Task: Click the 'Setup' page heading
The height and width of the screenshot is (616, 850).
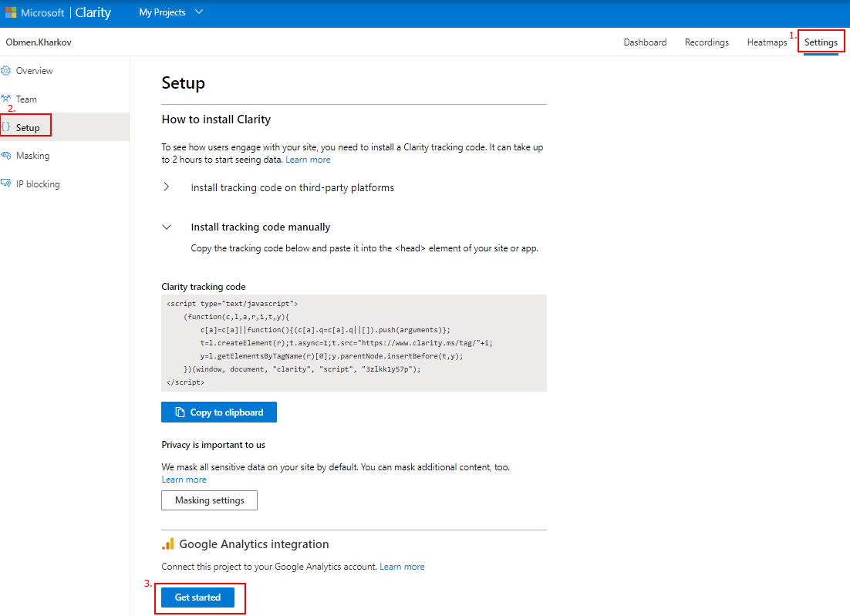Action: click(x=184, y=83)
